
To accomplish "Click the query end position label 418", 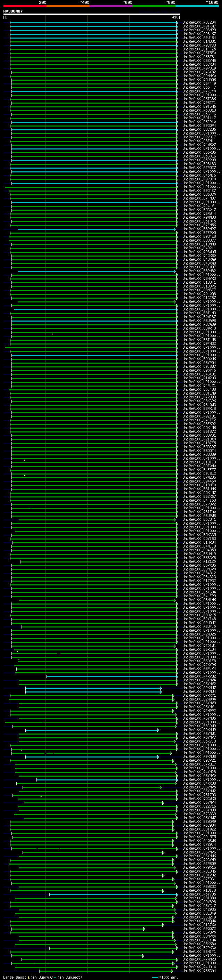I will pos(175,17).
